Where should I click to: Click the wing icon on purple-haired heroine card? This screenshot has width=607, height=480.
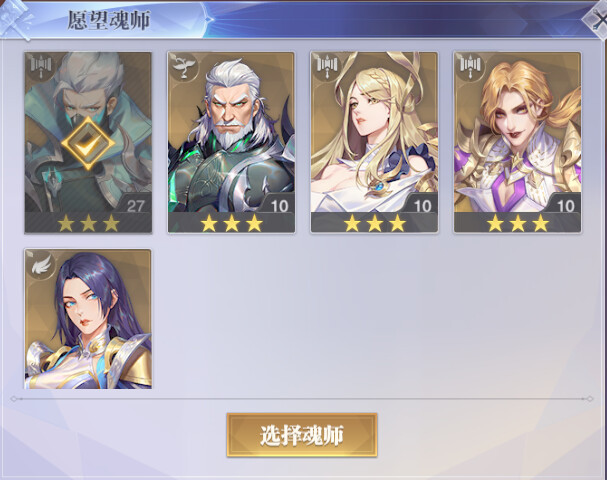[41, 263]
